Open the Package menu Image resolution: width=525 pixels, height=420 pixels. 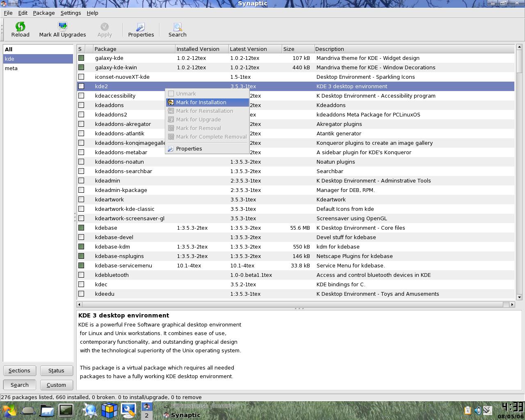pyautogui.click(x=44, y=13)
